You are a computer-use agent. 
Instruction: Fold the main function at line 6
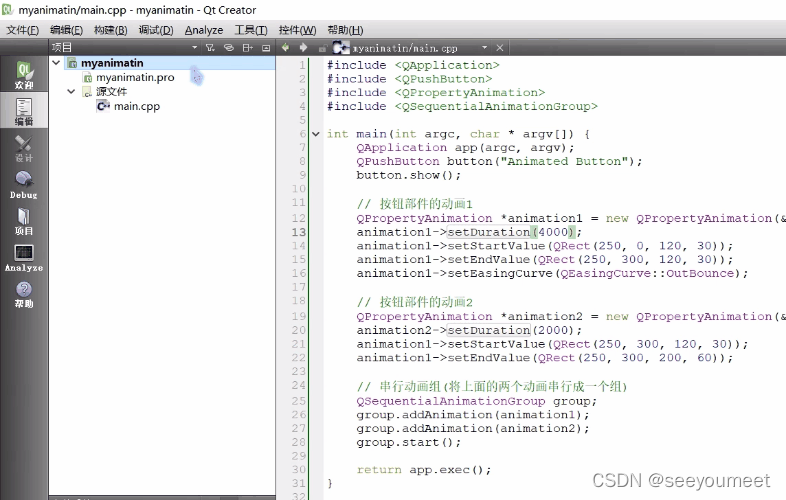pos(315,134)
